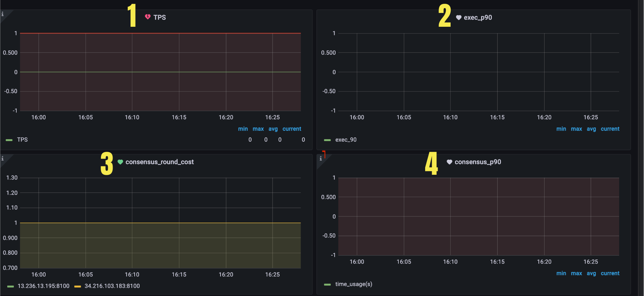This screenshot has width=644, height=296.
Task: Open the consensus_p90 panel title menu
Action: point(478,162)
